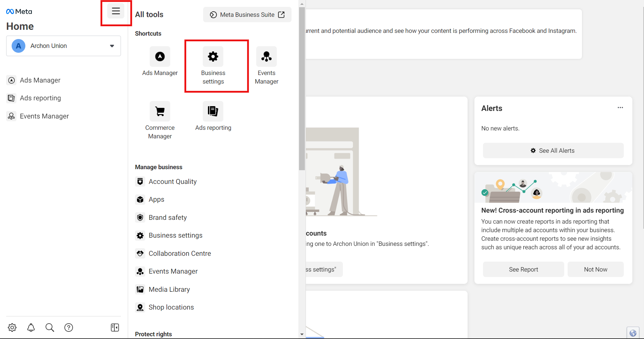Open the help question mark icon

click(x=69, y=328)
